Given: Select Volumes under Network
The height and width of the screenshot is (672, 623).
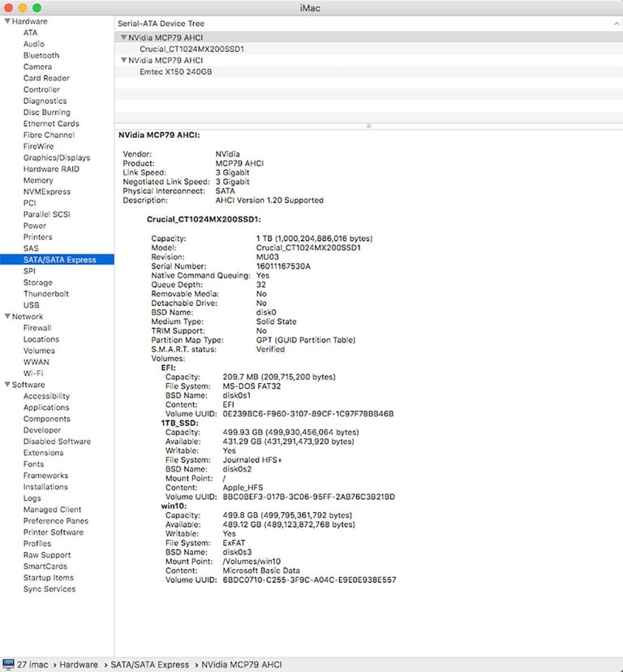Looking at the screenshot, I should pyautogui.click(x=39, y=351).
